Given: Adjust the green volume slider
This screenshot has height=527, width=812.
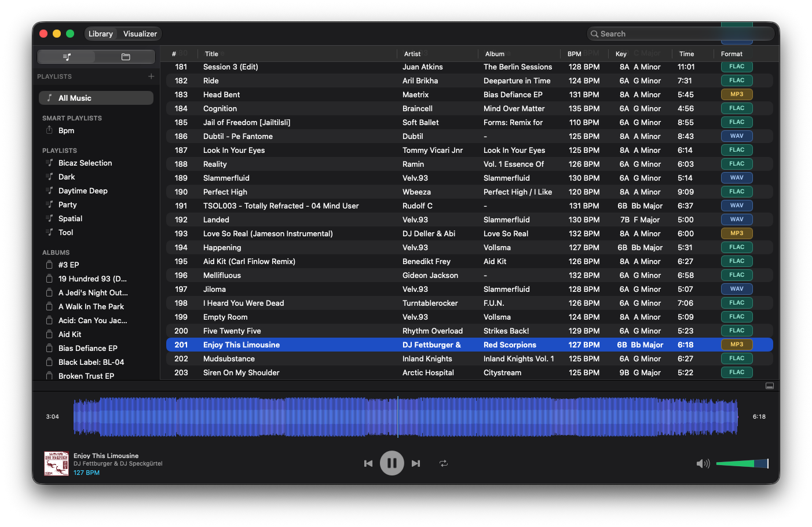Looking at the screenshot, I should tap(742, 463).
